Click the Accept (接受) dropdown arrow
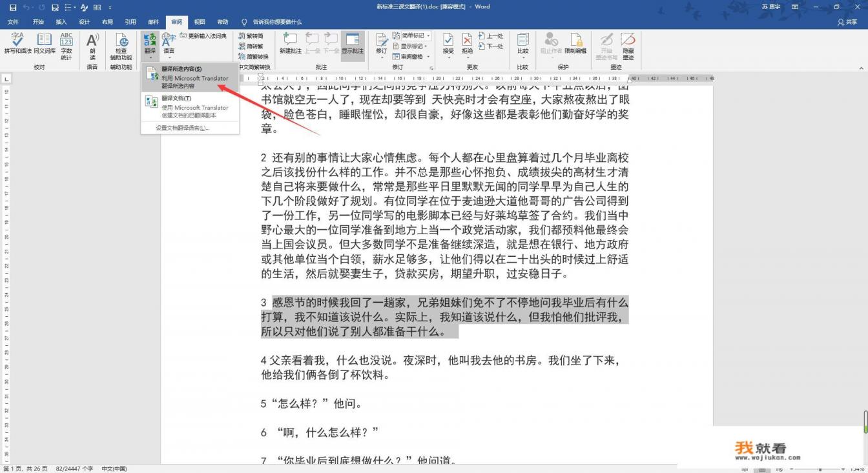The width and height of the screenshot is (868, 473). [448, 57]
